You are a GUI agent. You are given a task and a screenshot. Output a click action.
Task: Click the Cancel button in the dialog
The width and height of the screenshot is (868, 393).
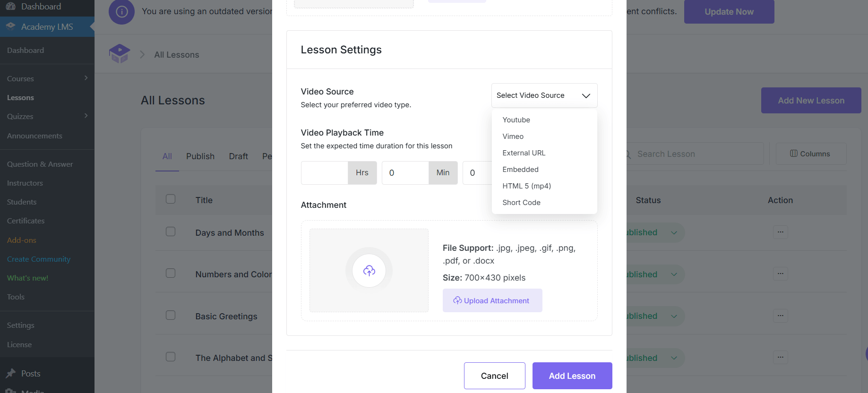click(495, 376)
